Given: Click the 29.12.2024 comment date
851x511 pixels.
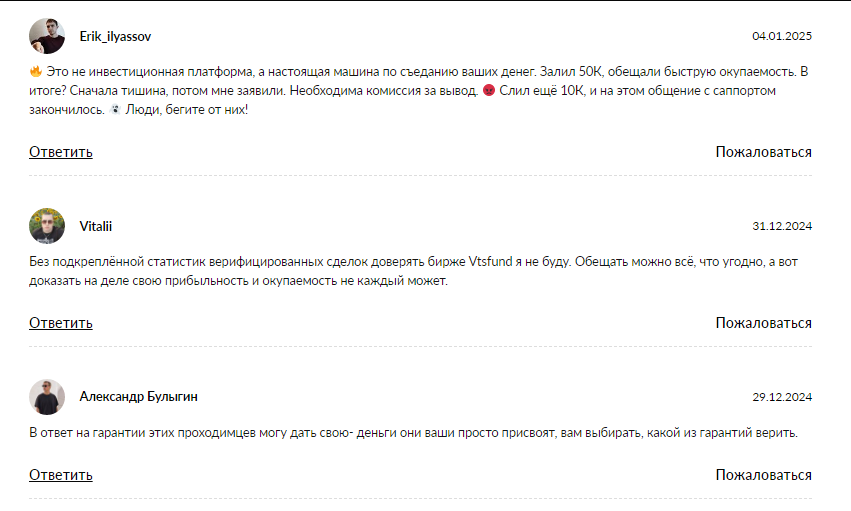Looking at the screenshot, I should (x=782, y=397).
